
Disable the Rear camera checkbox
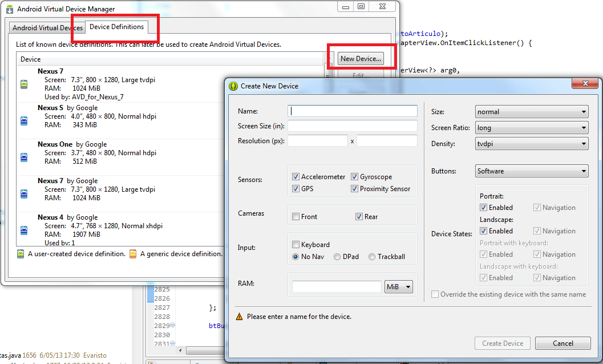point(359,217)
